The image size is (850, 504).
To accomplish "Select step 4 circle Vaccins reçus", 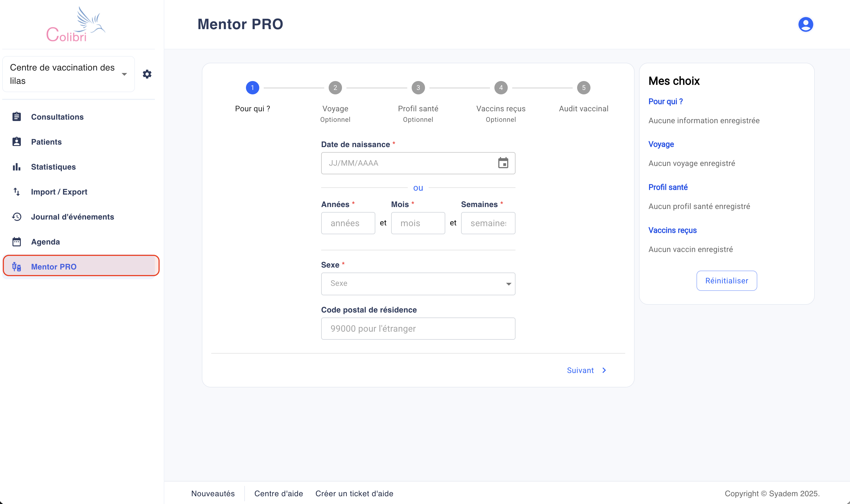I will 501,88.
